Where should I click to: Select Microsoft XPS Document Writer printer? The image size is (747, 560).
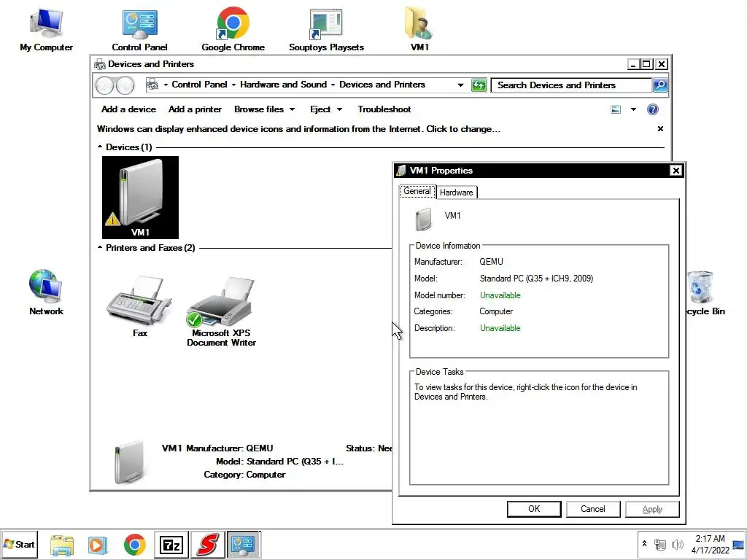coord(221,311)
